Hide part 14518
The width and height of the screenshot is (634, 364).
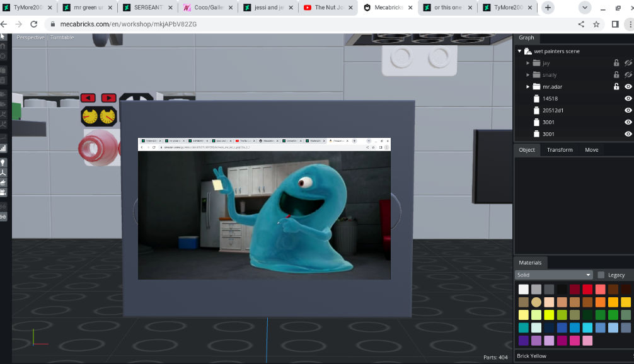pos(628,98)
